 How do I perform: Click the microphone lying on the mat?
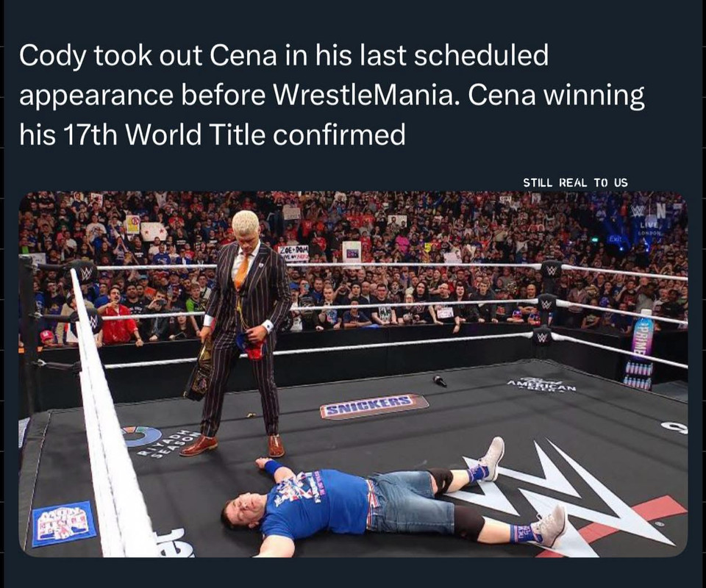click(439, 380)
